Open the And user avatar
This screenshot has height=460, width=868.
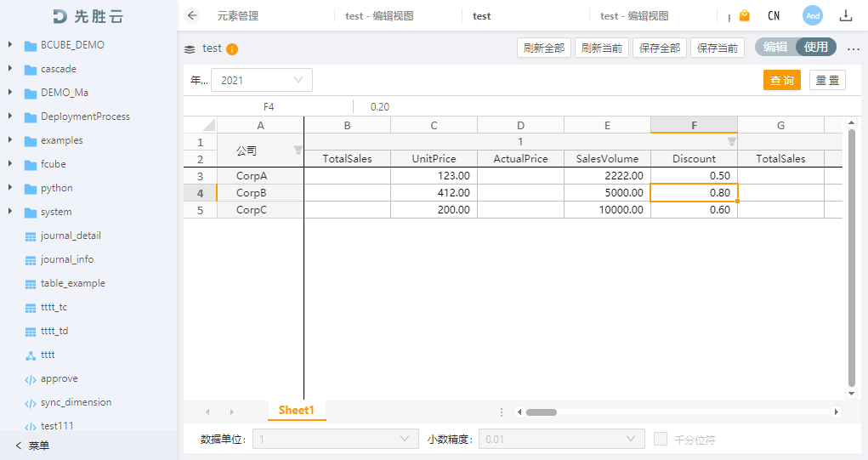tap(813, 15)
